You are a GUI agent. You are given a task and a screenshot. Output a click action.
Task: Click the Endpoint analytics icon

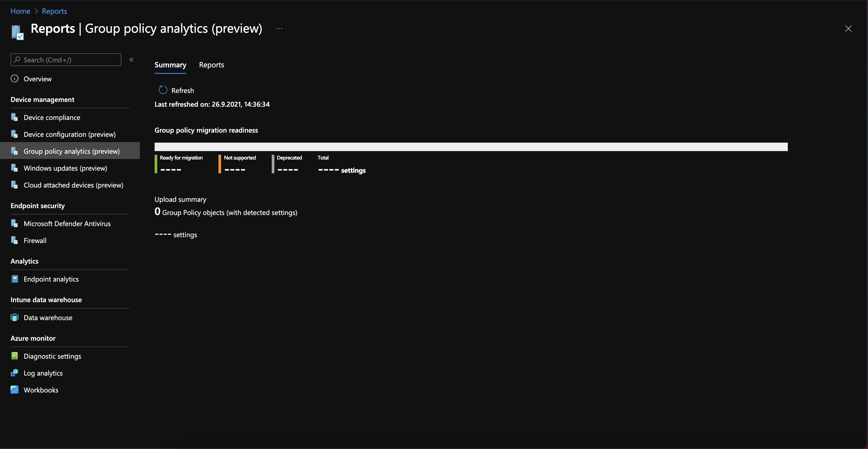[15, 279]
